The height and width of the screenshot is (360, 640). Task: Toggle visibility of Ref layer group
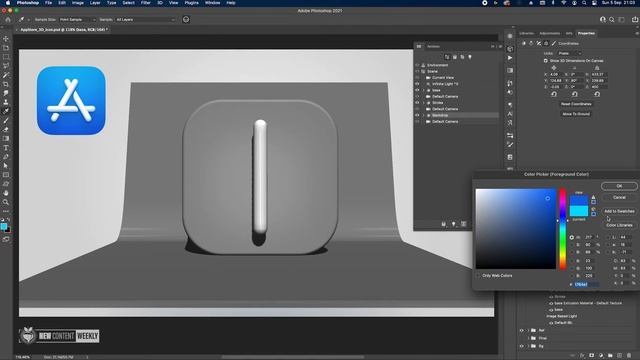tap(522, 330)
